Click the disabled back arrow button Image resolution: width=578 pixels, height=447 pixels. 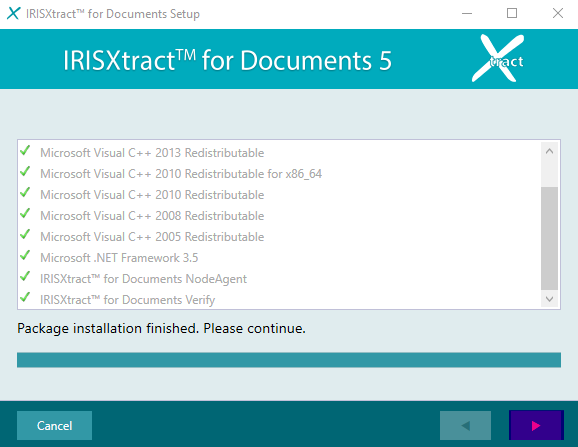click(x=465, y=425)
